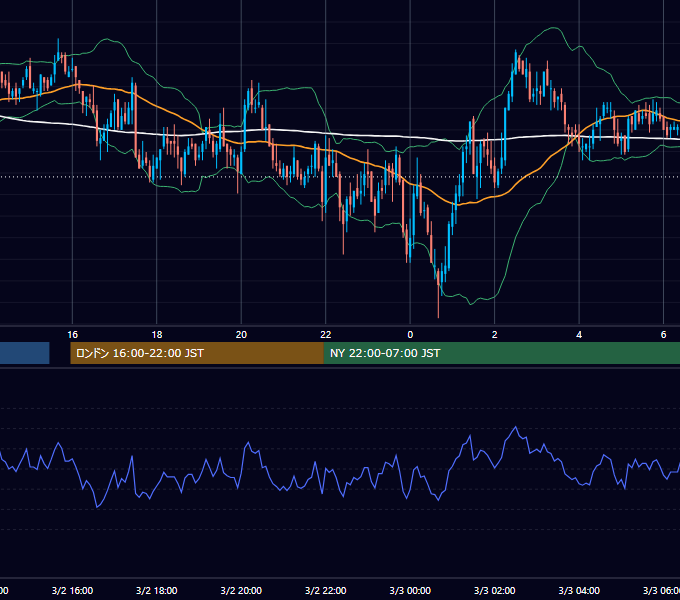This screenshot has height=600, width=680.
Task: Click the 3/3 02:00 label on the indicator axis
Action: (494, 590)
